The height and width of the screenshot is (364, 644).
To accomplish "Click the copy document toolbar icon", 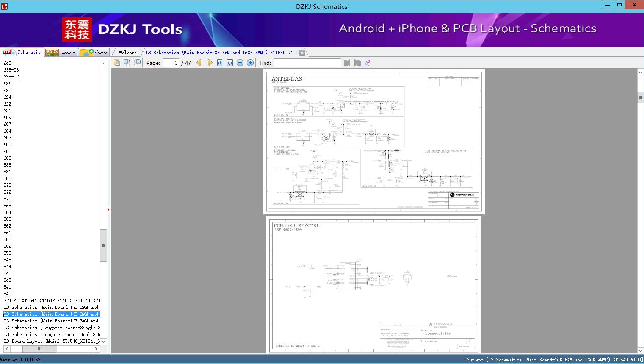I will tap(116, 63).
